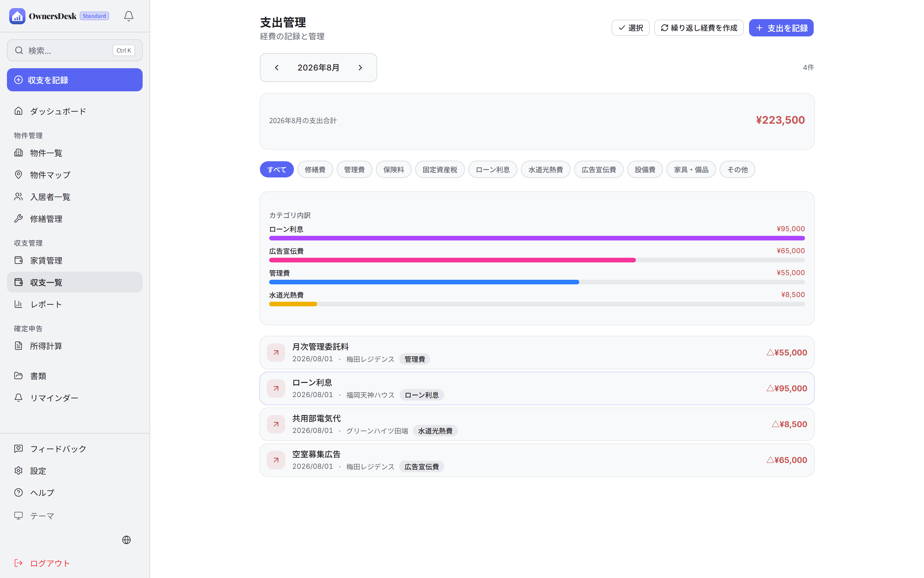Filter by その他 chip
The width and height of the screenshot is (924, 578).
pyautogui.click(x=737, y=169)
